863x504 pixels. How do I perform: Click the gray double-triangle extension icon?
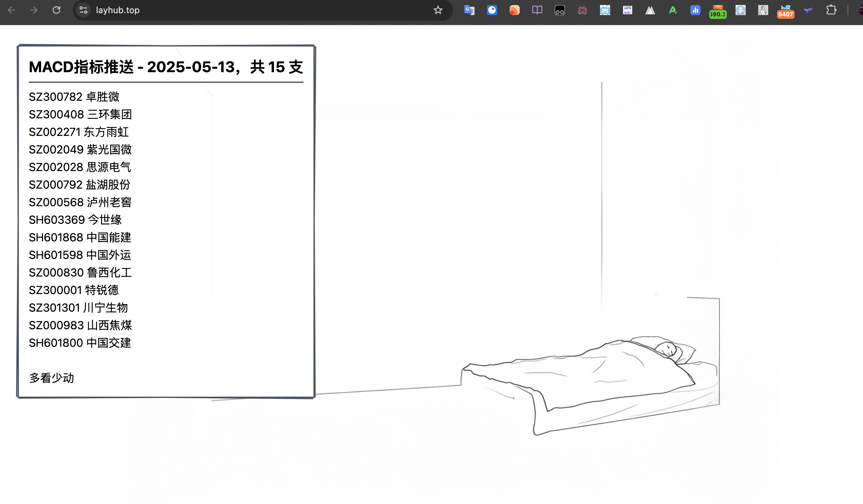point(650,10)
